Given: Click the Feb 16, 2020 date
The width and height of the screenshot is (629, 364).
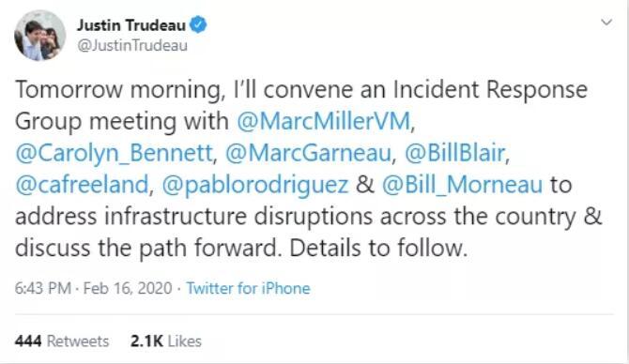Looking at the screenshot, I should [128, 288].
